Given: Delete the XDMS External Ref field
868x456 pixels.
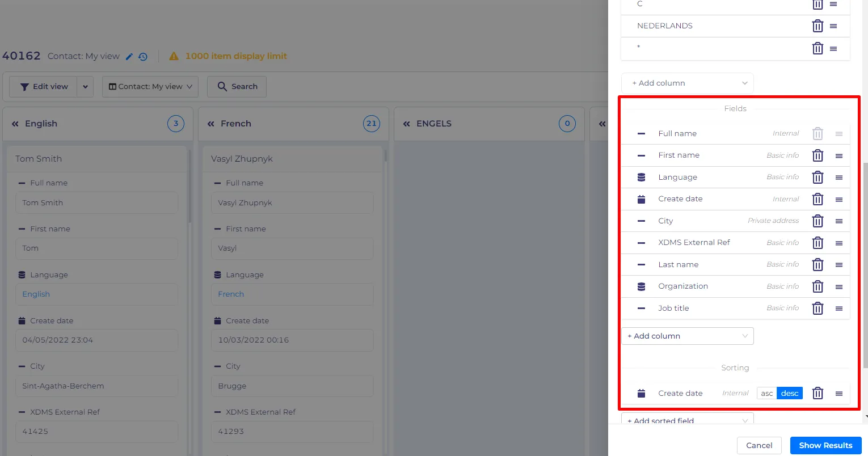Looking at the screenshot, I should pos(818,243).
